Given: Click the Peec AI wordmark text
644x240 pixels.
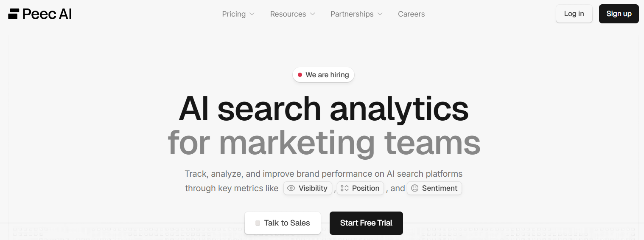Looking at the screenshot, I should point(47,14).
